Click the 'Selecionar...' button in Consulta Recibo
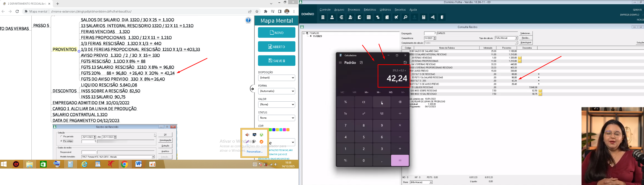 (526, 33)
